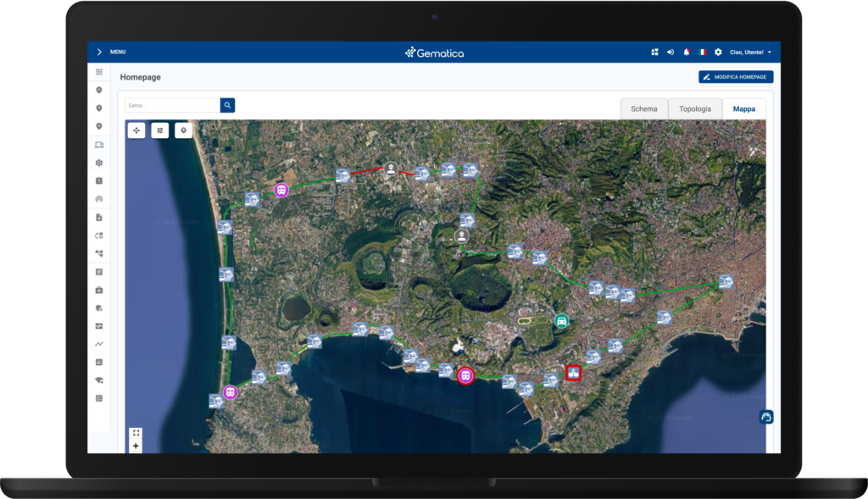Switch to the Topologia tab
This screenshot has width=868, height=499.
pos(695,109)
